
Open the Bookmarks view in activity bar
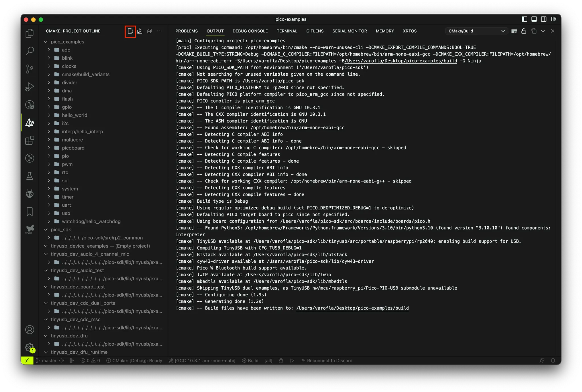pos(30,211)
